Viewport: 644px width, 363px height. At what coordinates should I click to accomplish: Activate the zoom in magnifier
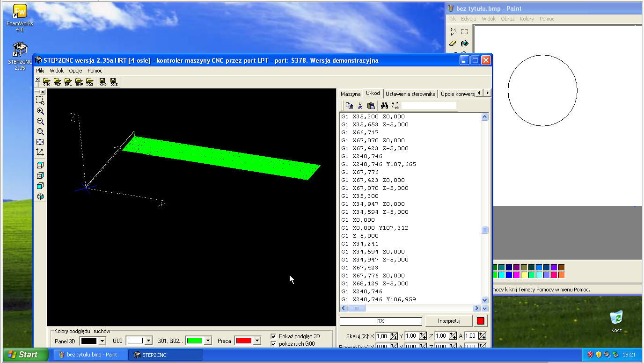tap(40, 111)
